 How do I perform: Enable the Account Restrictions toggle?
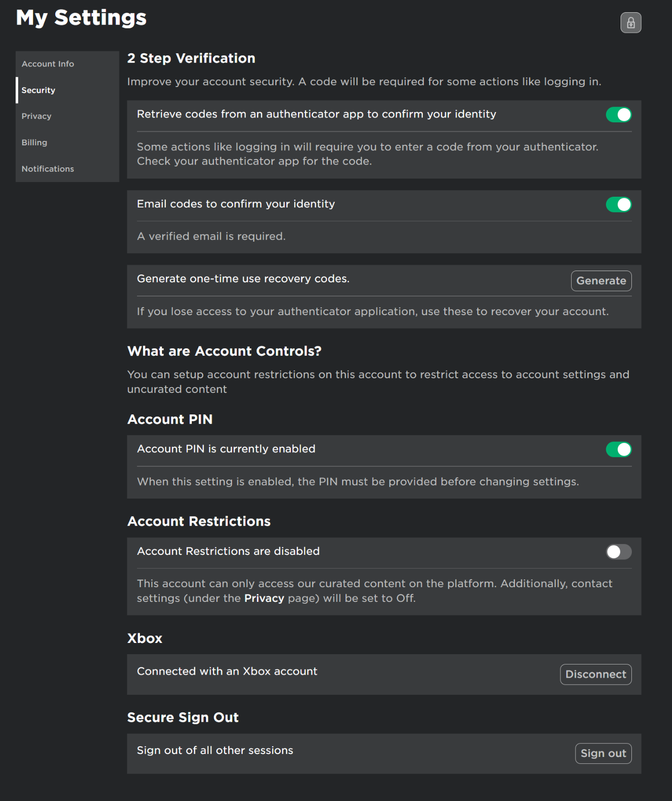618,552
